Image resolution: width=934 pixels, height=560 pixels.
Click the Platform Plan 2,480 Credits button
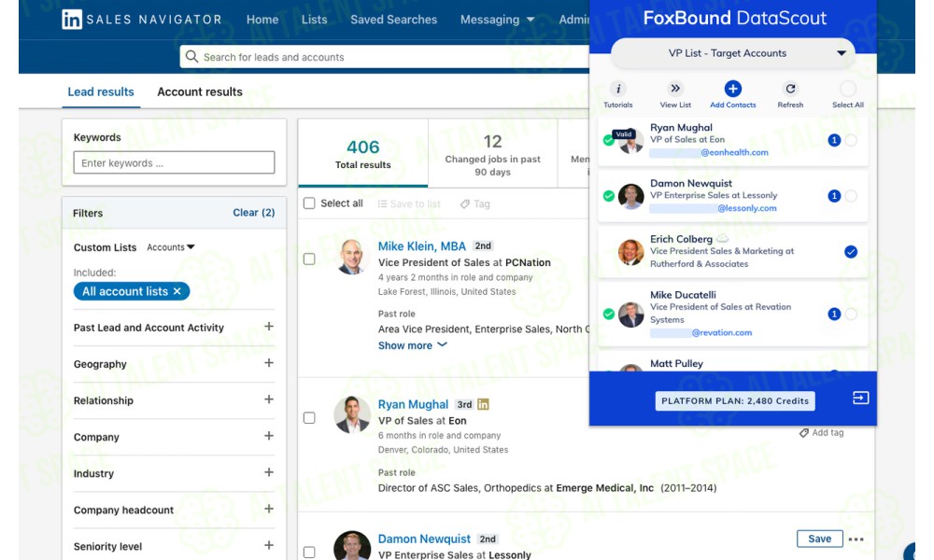tap(735, 401)
